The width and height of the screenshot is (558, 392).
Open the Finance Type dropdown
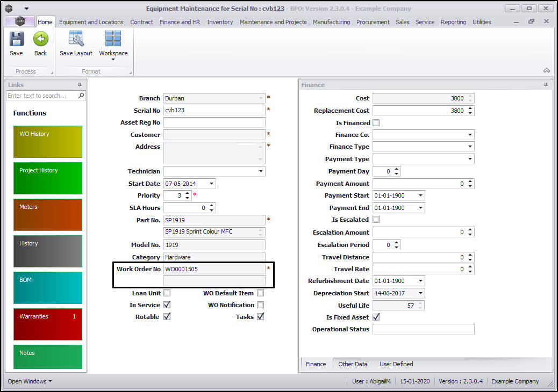[x=470, y=147]
